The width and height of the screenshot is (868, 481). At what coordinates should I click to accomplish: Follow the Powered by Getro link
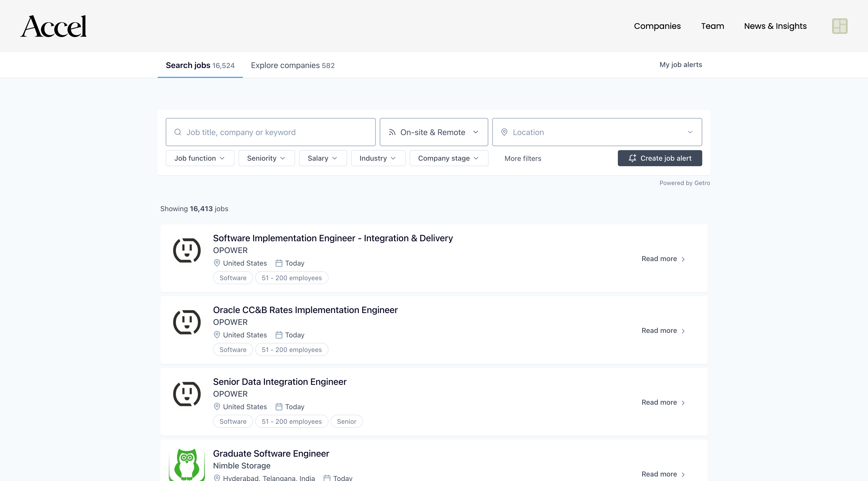tap(685, 183)
